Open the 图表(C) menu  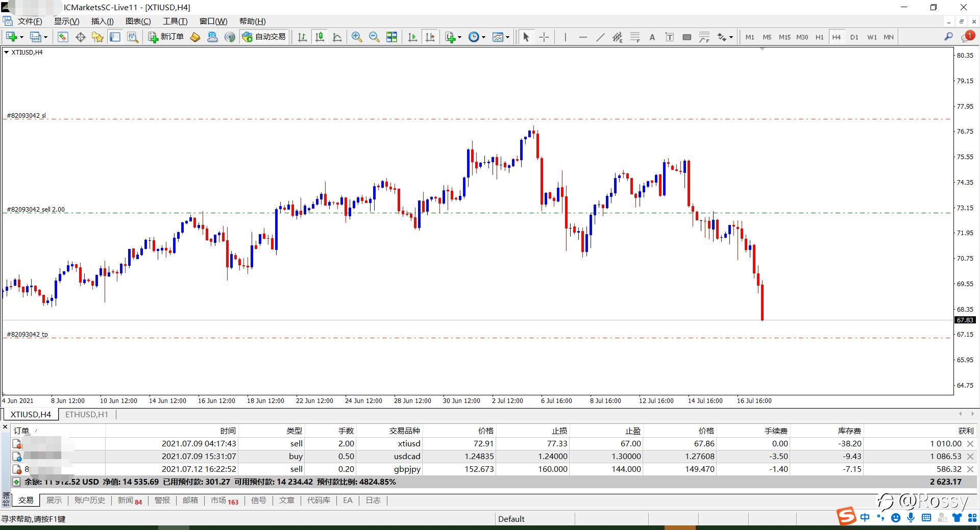pos(138,21)
